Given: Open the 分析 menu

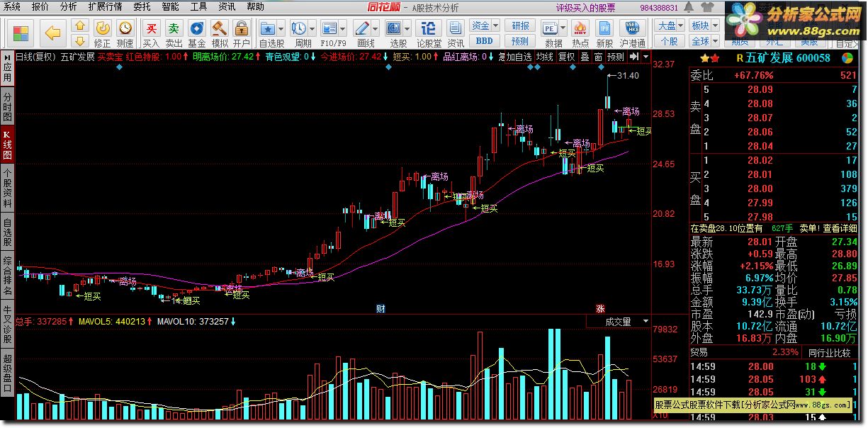Looking at the screenshot, I should [68, 6].
